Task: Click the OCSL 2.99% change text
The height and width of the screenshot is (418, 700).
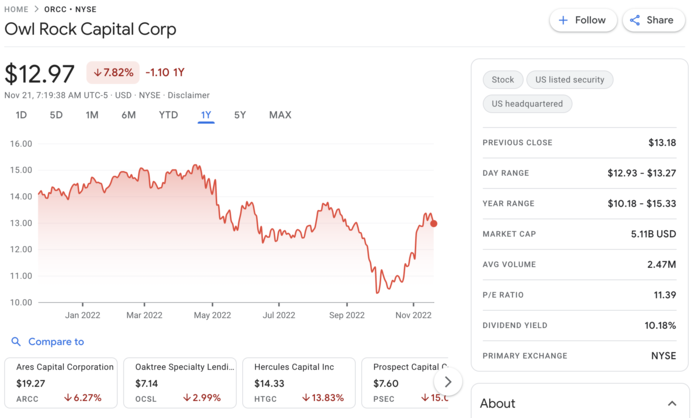Action: tap(202, 397)
